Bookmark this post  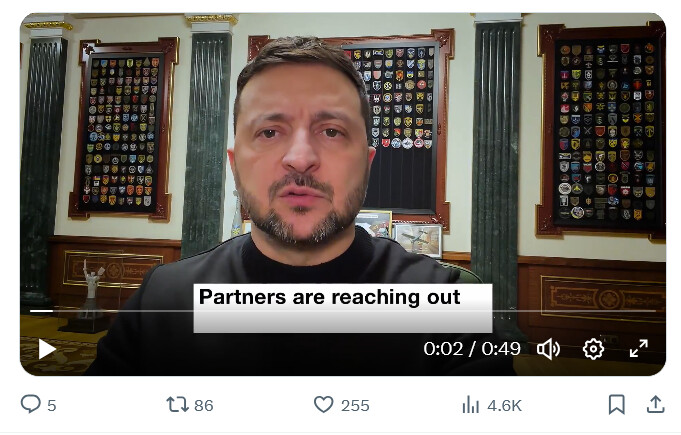coord(617,404)
